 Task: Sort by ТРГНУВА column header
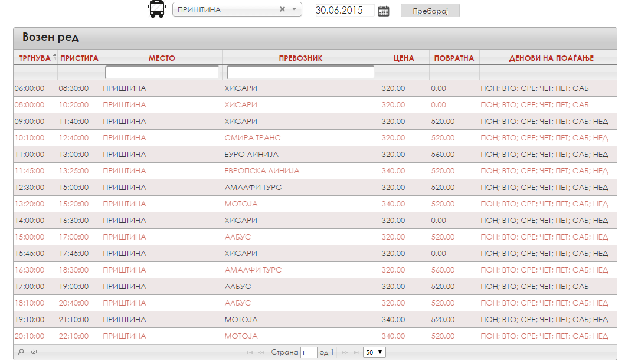(35, 58)
